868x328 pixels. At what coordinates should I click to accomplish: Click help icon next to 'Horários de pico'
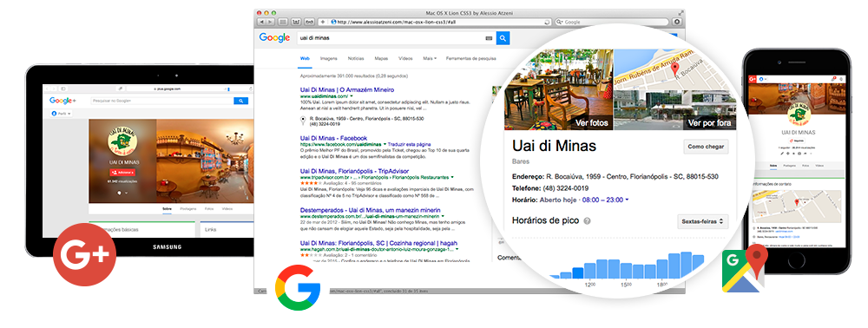tap(588, 220)
